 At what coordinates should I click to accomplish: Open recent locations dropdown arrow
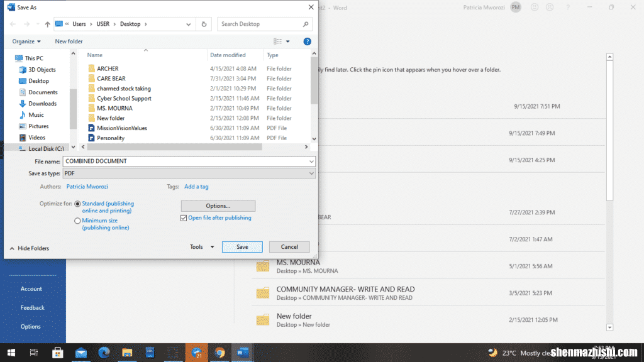point(37,25)
